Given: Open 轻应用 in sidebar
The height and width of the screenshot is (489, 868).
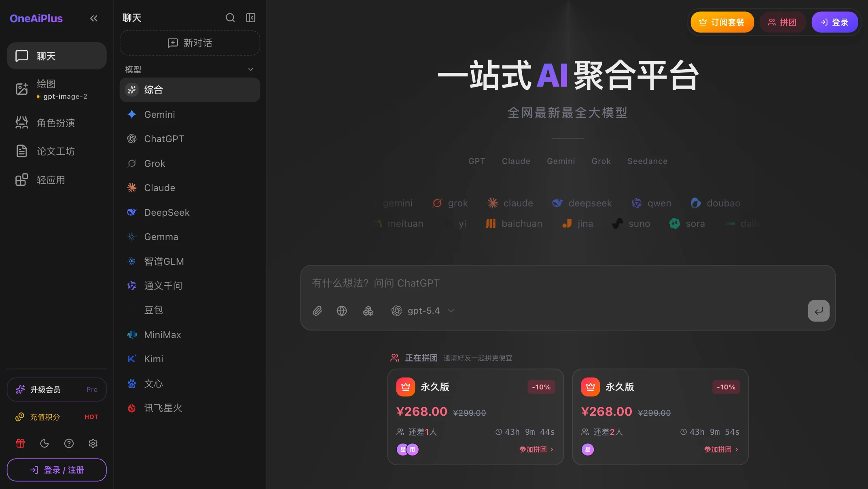Looking at the screenshot, I should click(x=57, y=180).
